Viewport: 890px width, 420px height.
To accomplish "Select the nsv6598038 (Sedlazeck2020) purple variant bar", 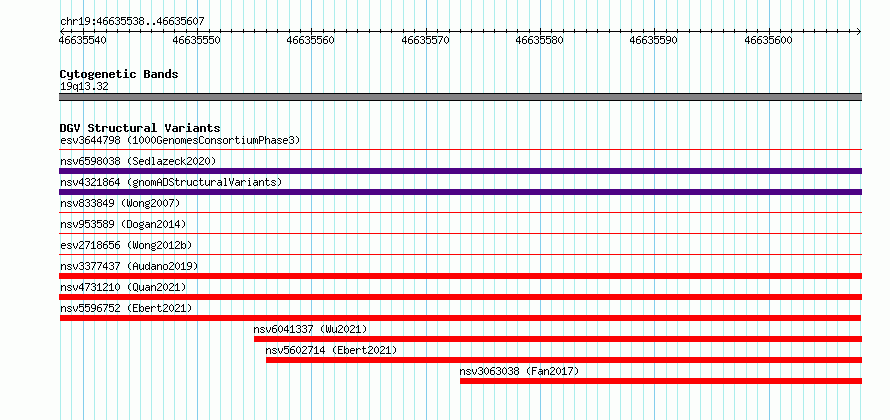I will (x=460, y=171).
